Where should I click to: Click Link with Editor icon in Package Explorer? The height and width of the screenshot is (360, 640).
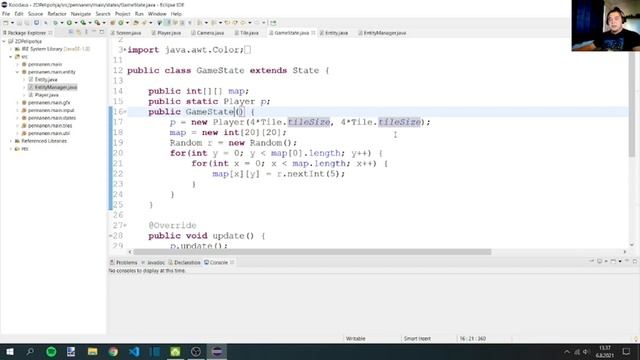click(78, 32)
